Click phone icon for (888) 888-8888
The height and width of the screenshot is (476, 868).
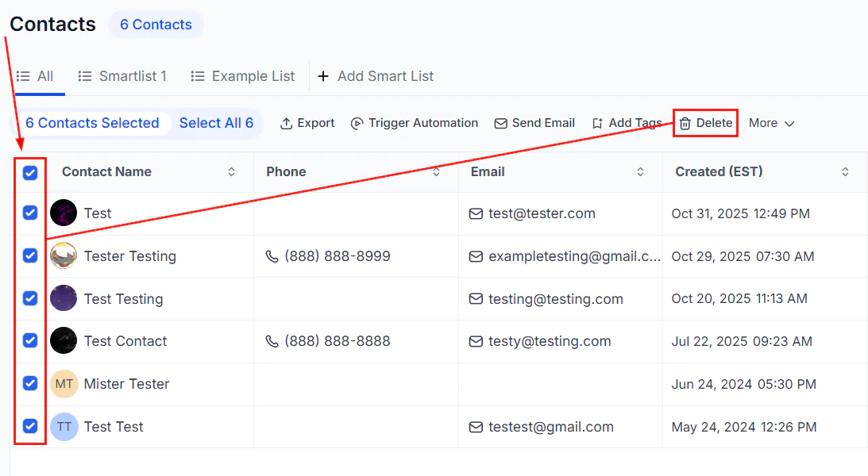coord(272,342)
